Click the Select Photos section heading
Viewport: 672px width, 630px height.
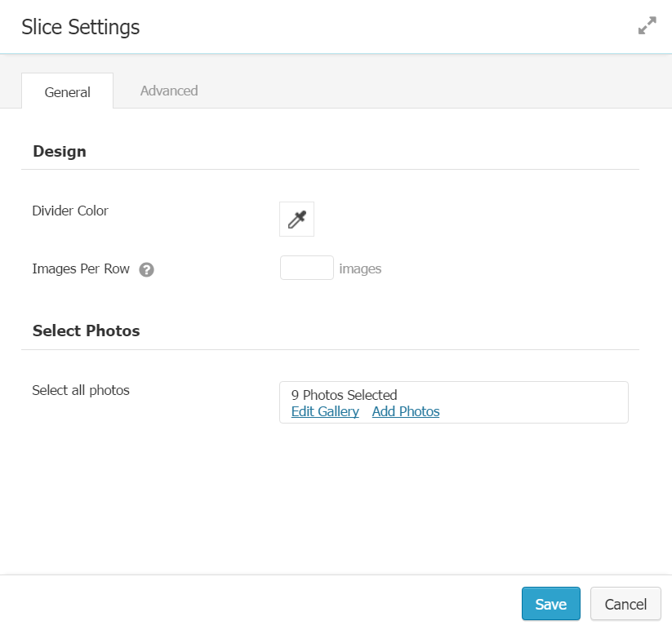[86, 331]
